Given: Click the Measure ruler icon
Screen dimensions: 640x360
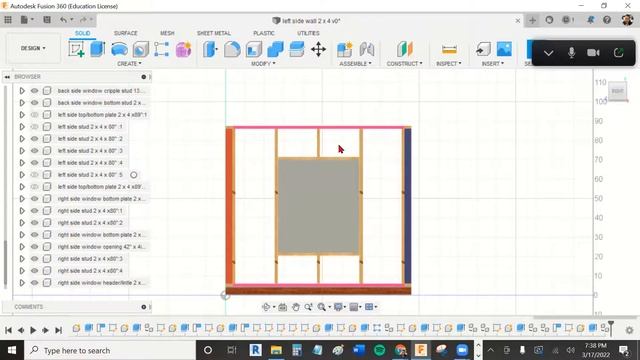Looking at the screenshot, I should 449,49.
